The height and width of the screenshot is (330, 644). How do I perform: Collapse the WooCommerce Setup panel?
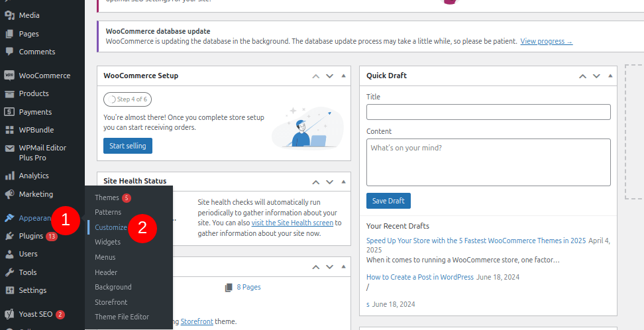click(x=343, y=76)
